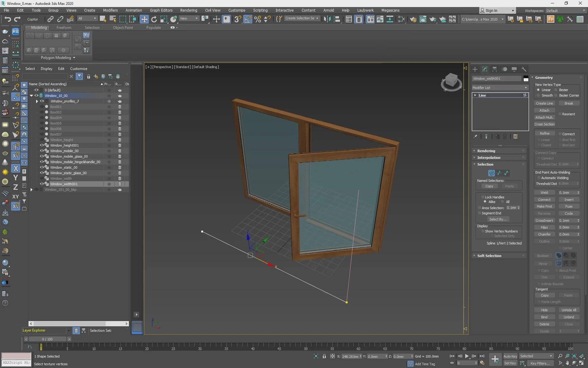Screen dimensions: 588x368
Task: Click the Weld button
Action: point(544,193)
